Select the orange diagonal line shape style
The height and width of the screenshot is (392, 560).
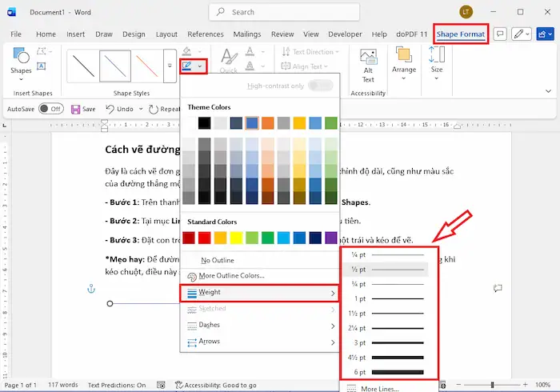146,67
